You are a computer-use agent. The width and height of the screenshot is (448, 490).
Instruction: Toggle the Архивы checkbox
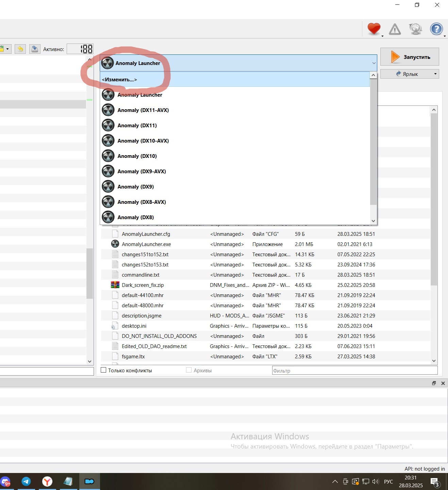point(189,370)
